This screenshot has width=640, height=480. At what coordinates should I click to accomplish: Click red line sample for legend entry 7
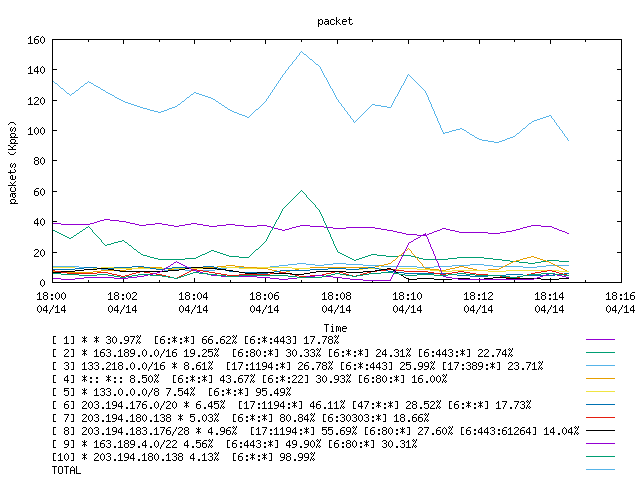coord(600,418)
